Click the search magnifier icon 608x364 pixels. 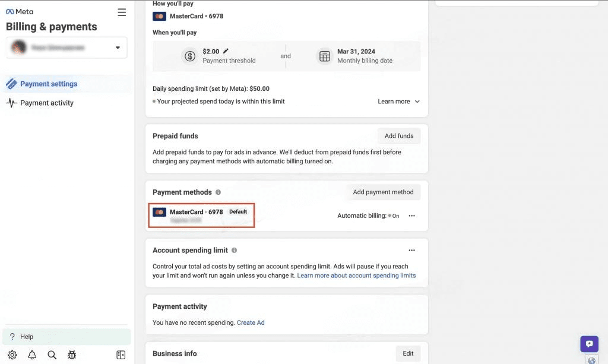[52, 355]
